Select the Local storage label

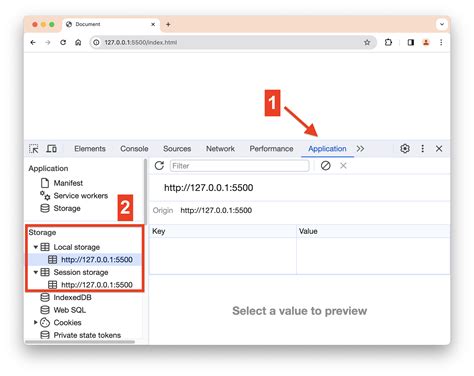click(x=77, y=247)
